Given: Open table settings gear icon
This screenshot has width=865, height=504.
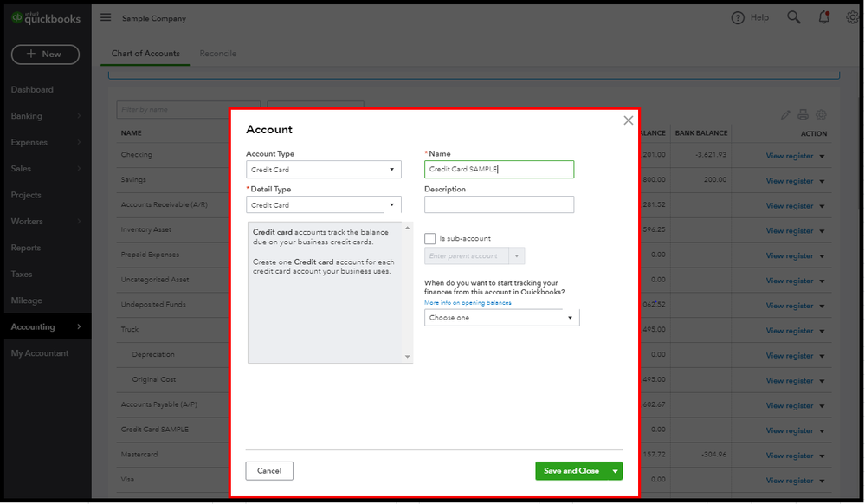Looking at the screenshot, I should (821, 115).
